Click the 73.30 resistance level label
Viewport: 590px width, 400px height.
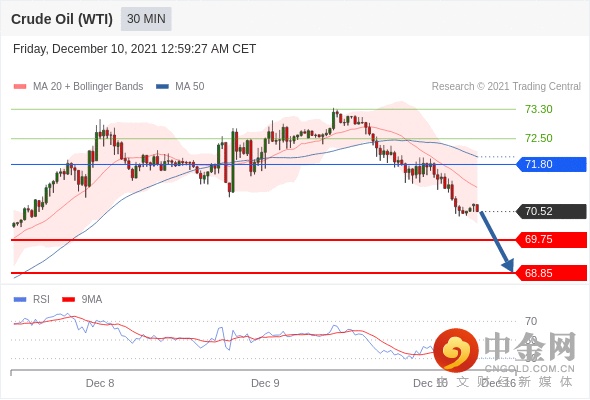click(x=538, y=110)
